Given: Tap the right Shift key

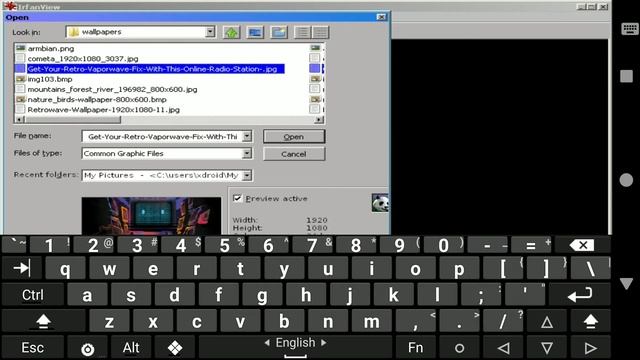Looking at the screenshot, I should coord(590,321).
